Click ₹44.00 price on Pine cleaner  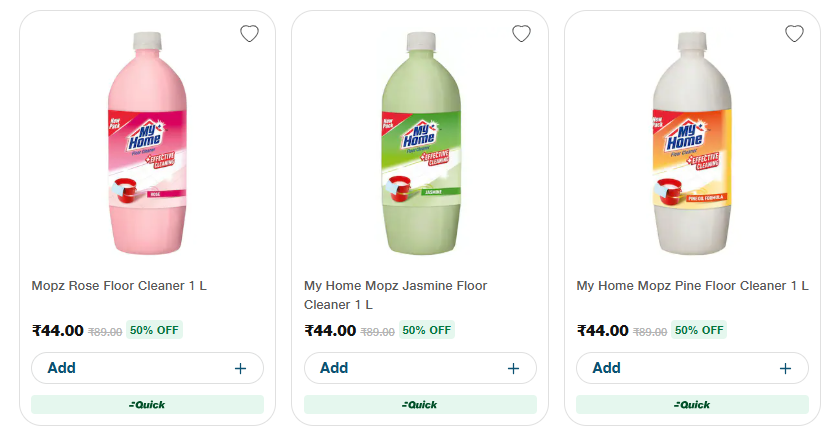pyautogui.click(x=603, y=331)
